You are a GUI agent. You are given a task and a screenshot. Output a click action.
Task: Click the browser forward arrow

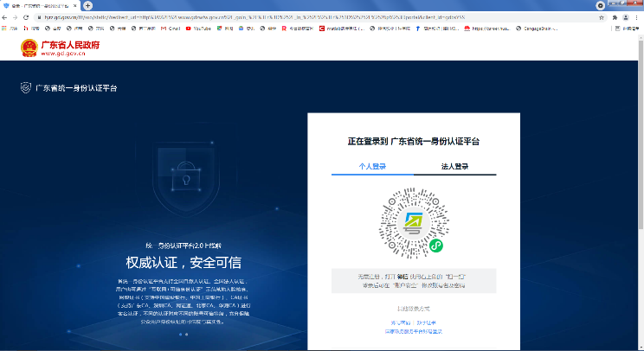(x=16, y=17)
